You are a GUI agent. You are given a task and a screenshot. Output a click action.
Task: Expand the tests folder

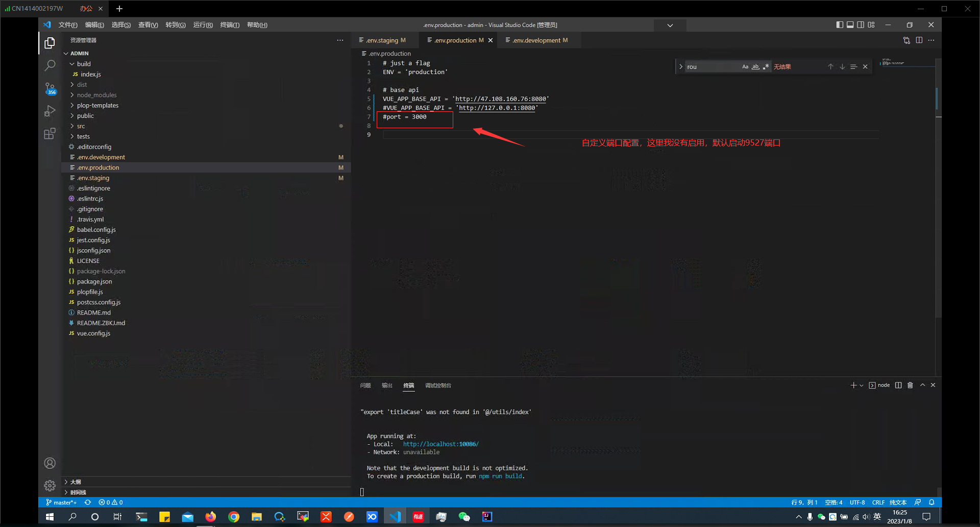(72, 136)
